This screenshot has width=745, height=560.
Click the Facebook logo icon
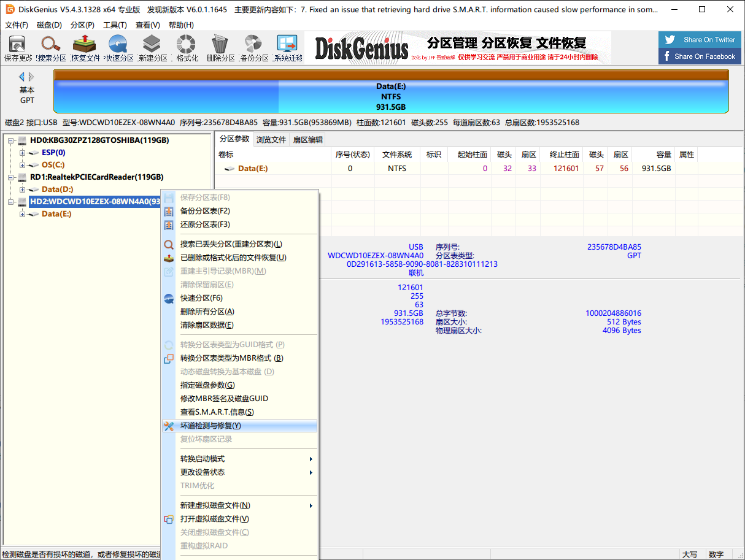[668, 56]
